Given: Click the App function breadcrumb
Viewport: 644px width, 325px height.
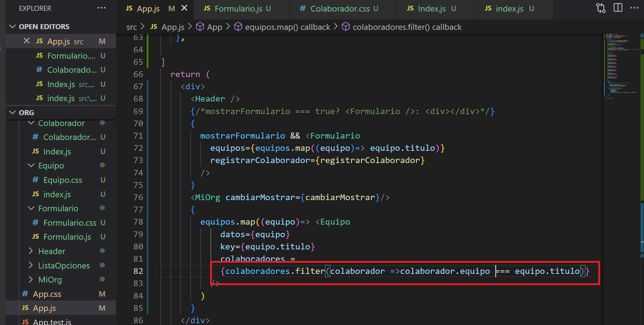Looking at the screenshot, I should click(214, 27).
